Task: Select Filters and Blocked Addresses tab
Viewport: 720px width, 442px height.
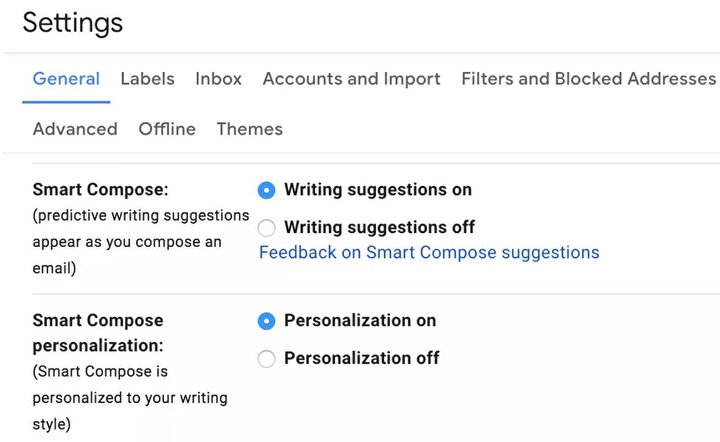Action: (x=589, y=79)
